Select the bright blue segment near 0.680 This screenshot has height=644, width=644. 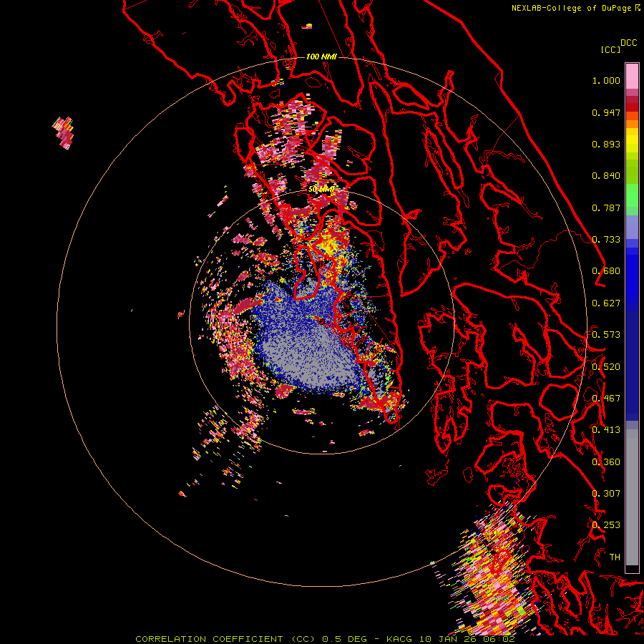632,278
